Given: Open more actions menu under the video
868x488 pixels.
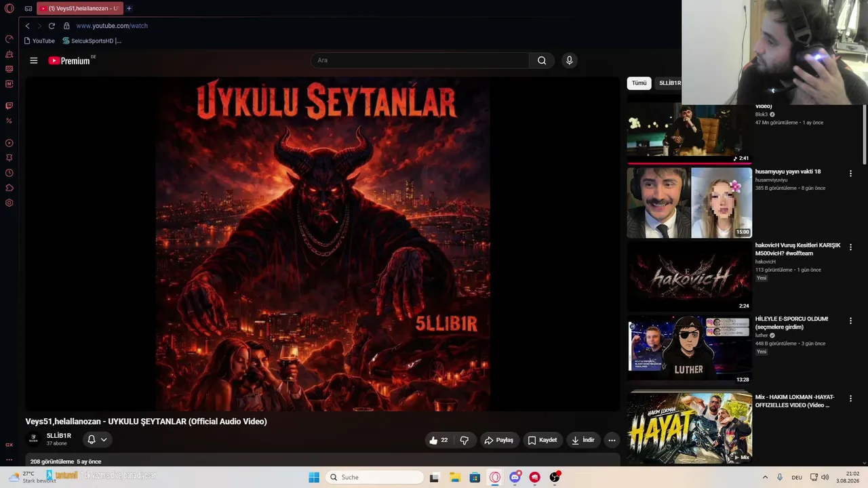Looking at the screenshot, I should tap(612, 440).
